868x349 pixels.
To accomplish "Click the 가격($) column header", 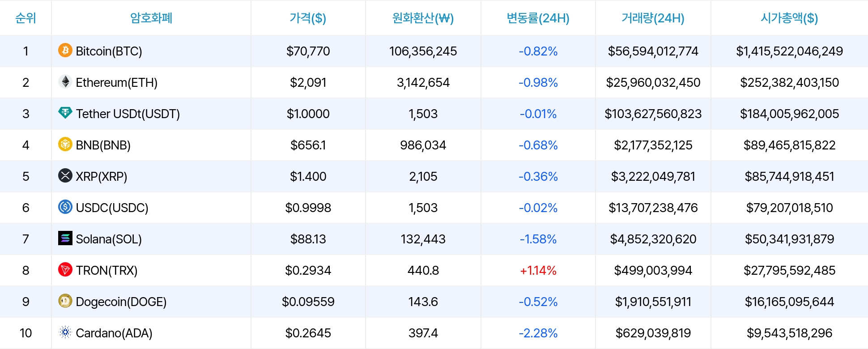I will click(308, 18).
